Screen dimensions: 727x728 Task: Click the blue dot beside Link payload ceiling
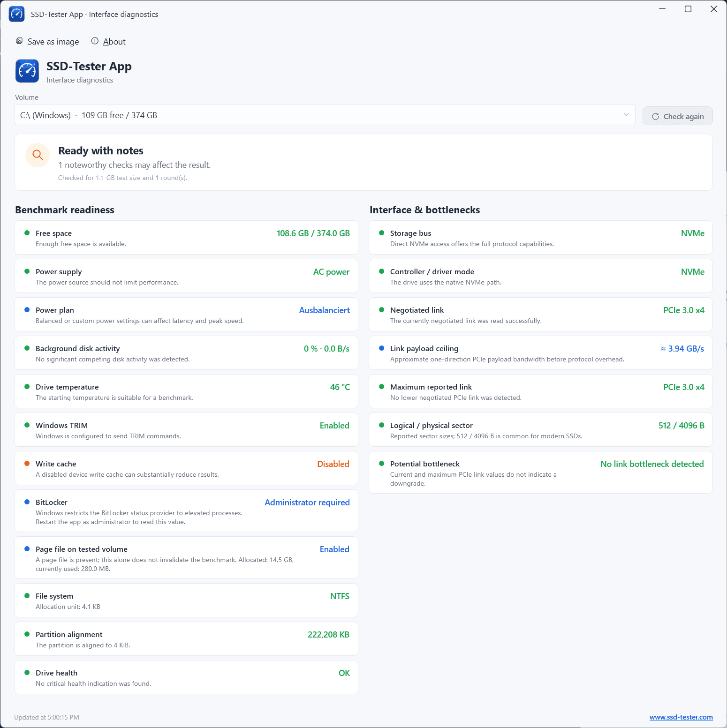pos(382,348)
